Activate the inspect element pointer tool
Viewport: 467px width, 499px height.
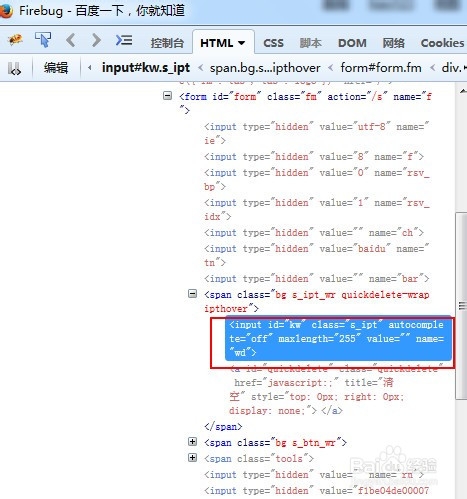(43, 40)
